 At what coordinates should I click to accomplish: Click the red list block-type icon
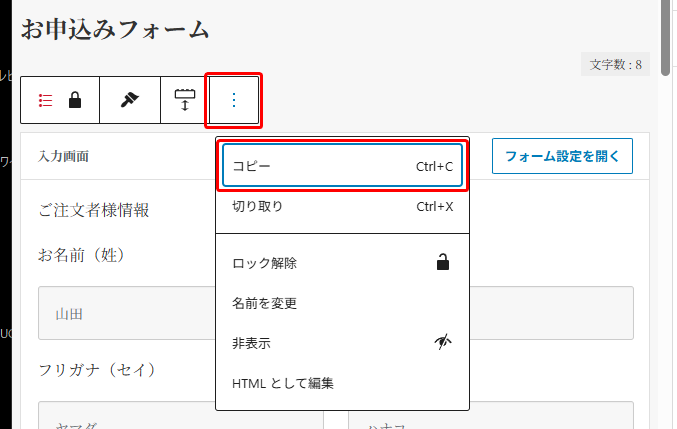[45, 101]
